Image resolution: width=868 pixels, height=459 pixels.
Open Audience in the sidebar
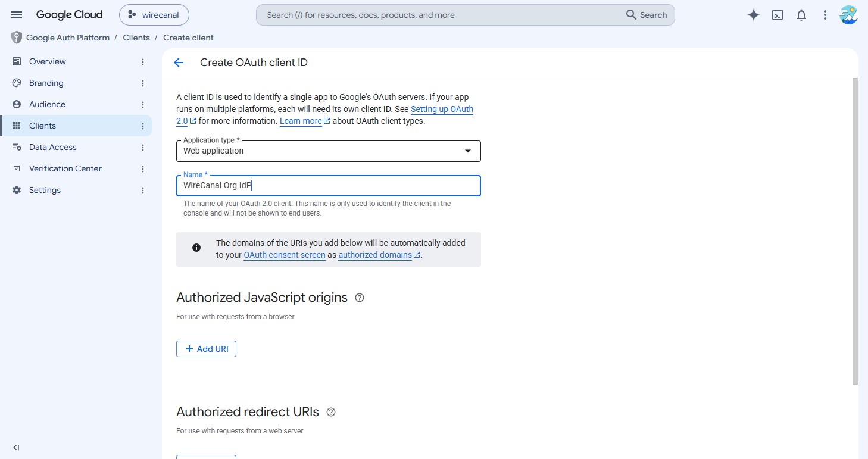pyautogui.click(x=76, y=104)
